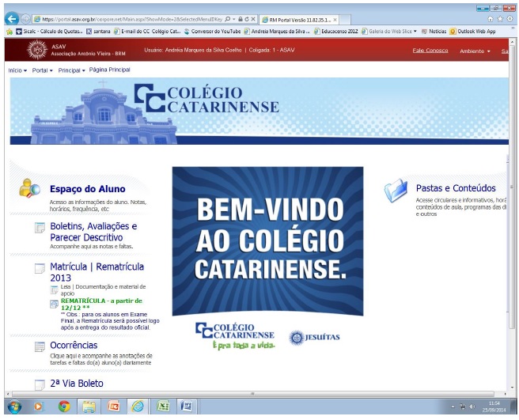This screenshot has width=519, height=420.
Task: Click the browser forward arrow button
Action: [25, 19]
